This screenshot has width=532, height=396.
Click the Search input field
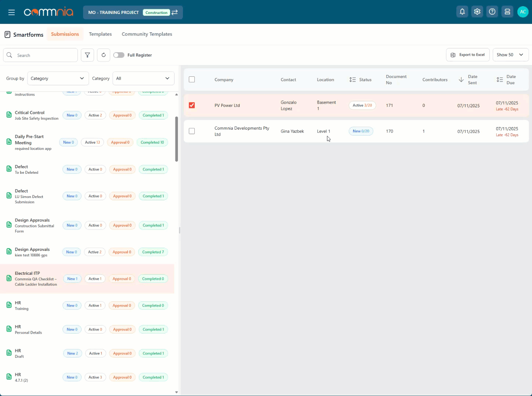point(44,55)
